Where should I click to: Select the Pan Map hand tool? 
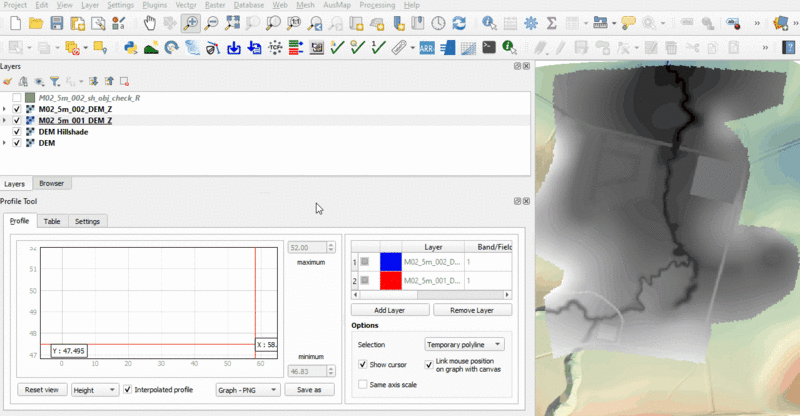149,22
